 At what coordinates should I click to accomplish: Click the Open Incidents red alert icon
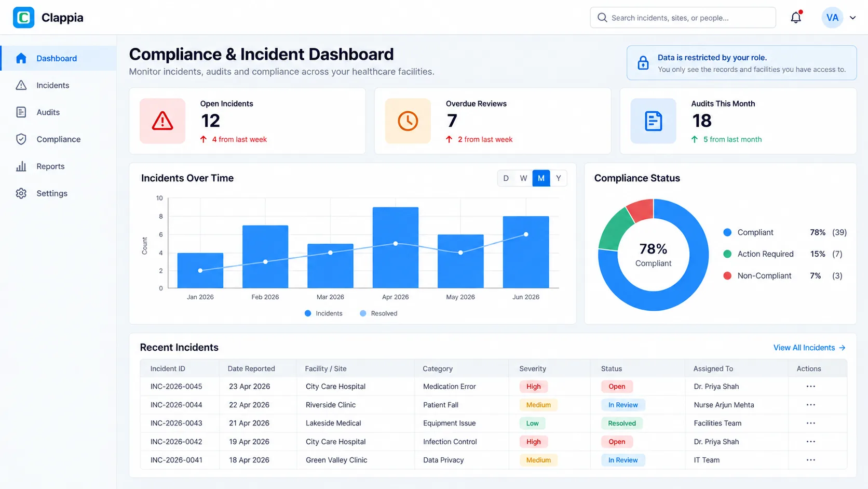pyautogui.click(x=162, y=121)
